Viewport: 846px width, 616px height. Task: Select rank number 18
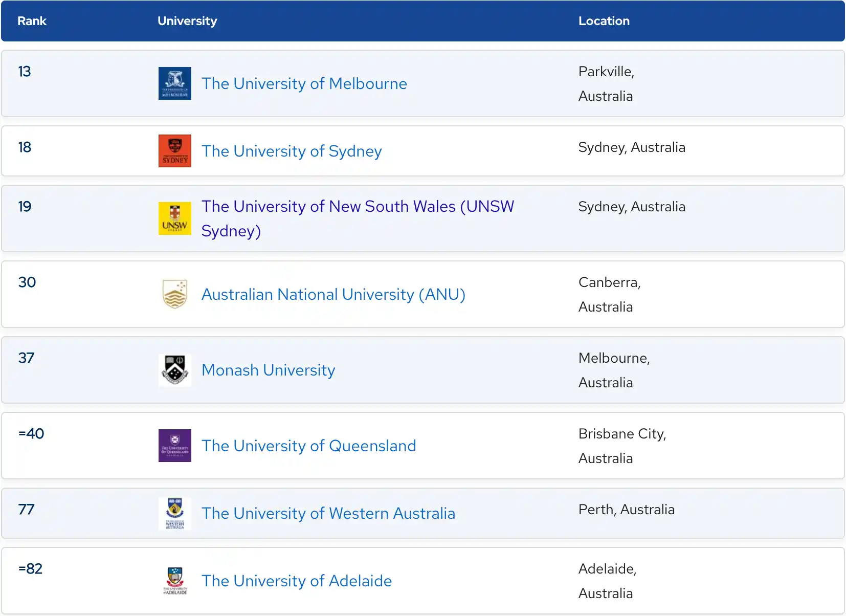25,147
